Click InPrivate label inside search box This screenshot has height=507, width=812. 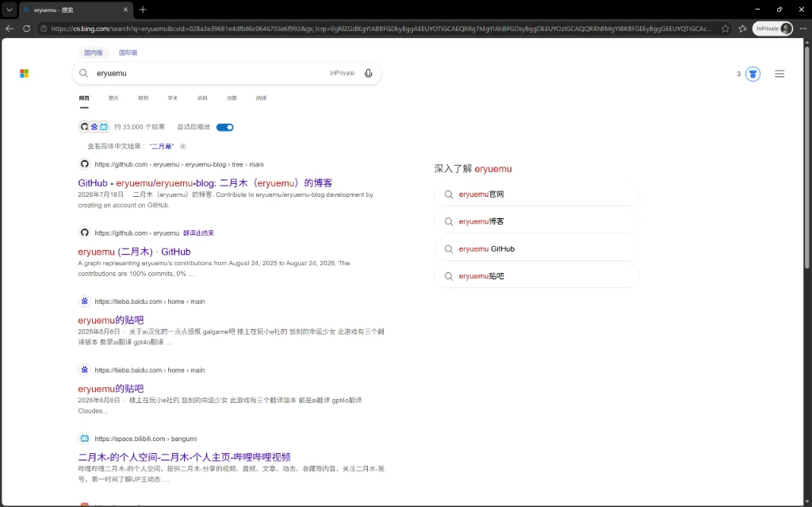click(x=342, y=73)
